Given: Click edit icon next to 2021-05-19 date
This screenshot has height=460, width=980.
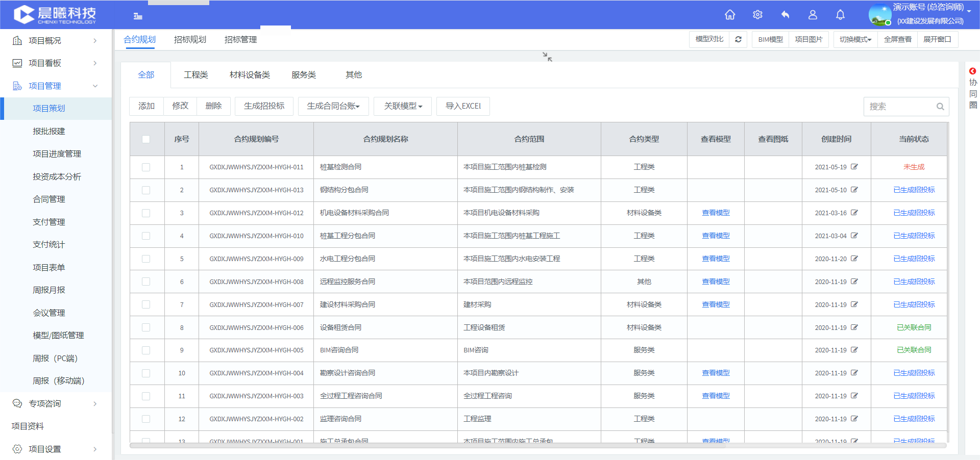Looking at the screenshot, I should pyautogui.click(x=854, y=167).
